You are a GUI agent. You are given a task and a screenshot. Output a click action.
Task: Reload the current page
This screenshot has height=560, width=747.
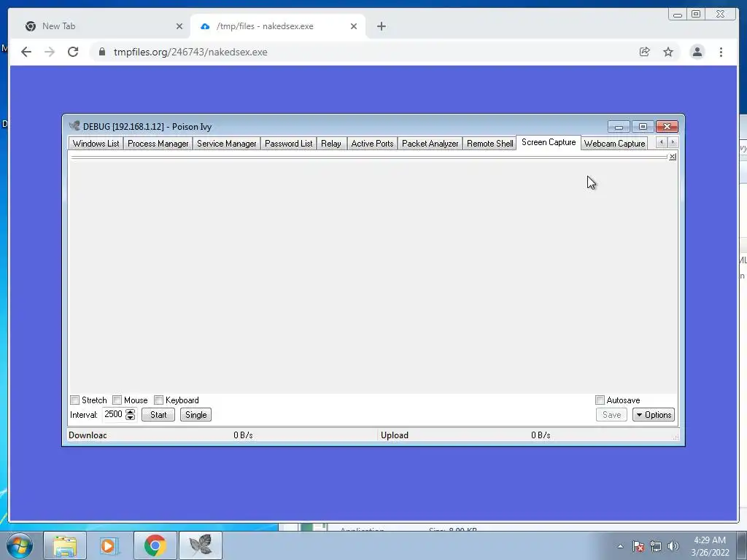[73, 52]
